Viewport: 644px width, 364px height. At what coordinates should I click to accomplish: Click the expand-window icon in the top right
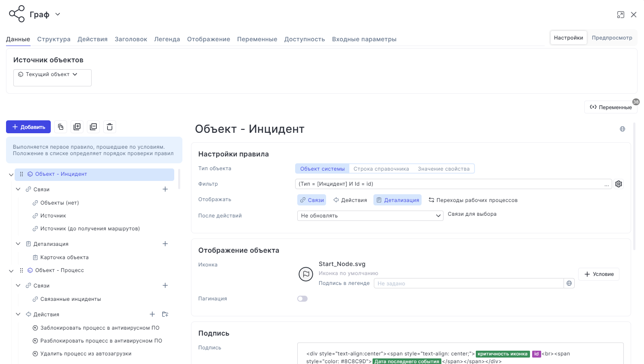(x=621, y=15)
